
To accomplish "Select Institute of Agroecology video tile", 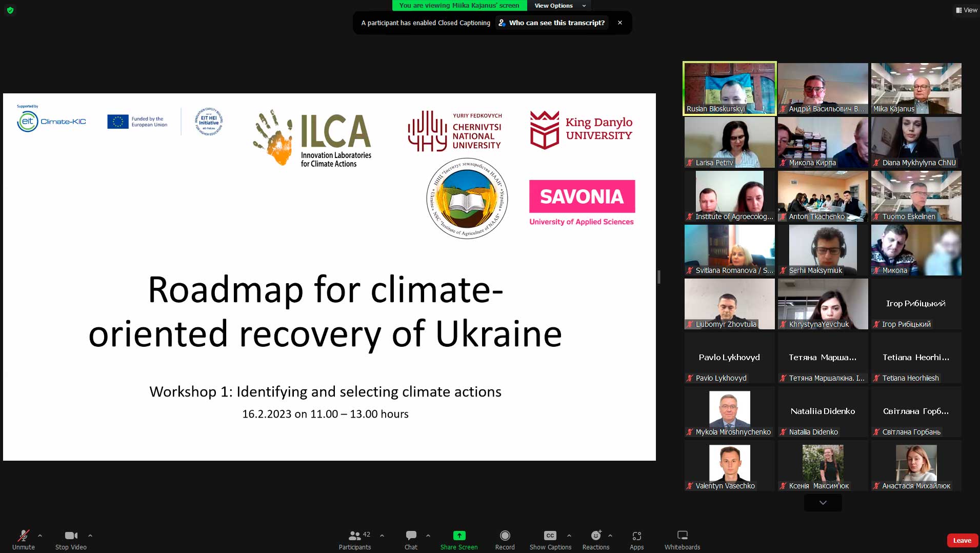I will [730, 196].
